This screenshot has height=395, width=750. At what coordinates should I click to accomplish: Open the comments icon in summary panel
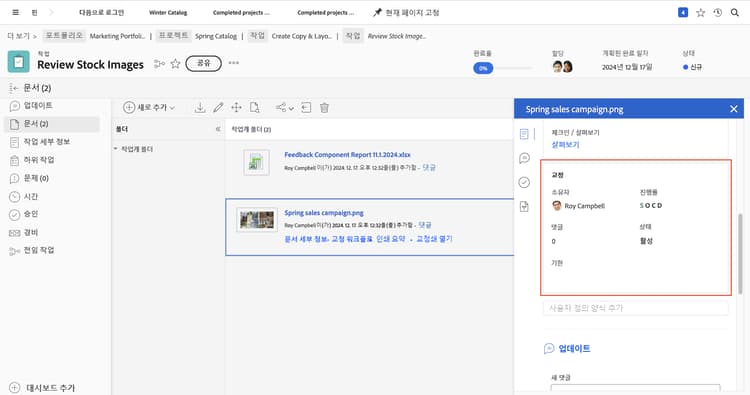pyautogui.click(x=524, y=158)
